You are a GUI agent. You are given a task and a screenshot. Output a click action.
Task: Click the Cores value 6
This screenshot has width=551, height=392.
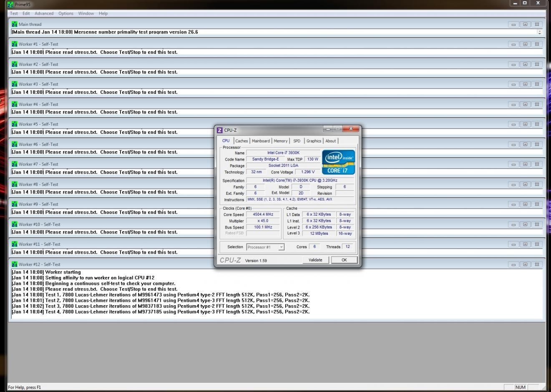pos(314,246)
